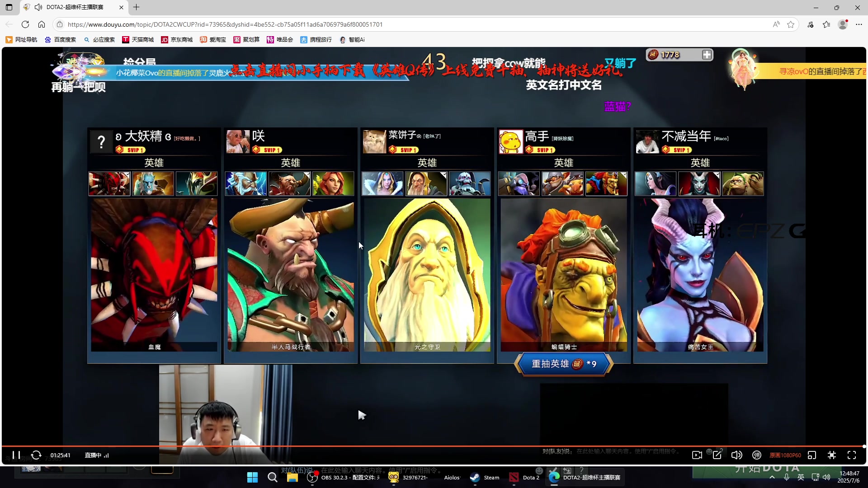This screenshot has width=868, height=488.
Task: Click the browser address bar URL
Action: (225, 24)
